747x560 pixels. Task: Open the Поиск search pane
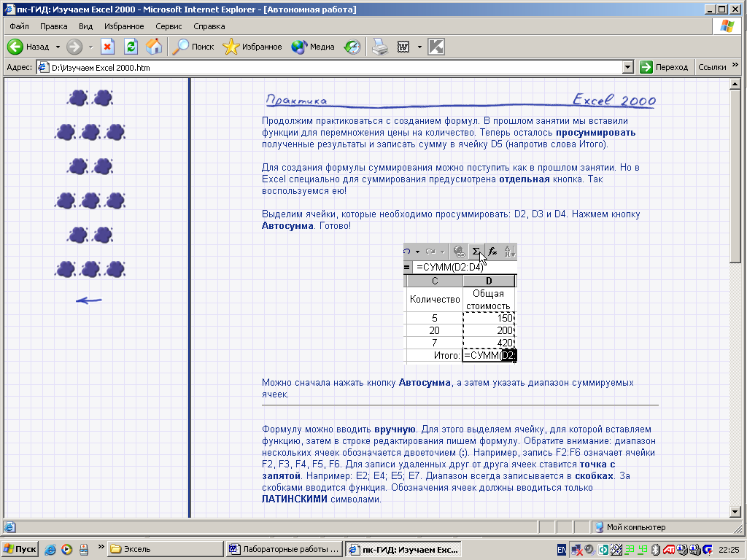pyautogui.click(x=193, y=47)
